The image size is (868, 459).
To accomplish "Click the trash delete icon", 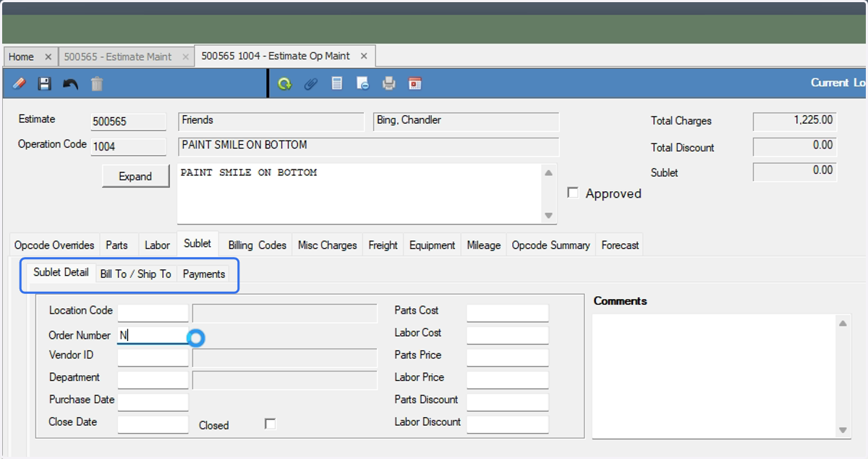I will [x=97, y=84].
